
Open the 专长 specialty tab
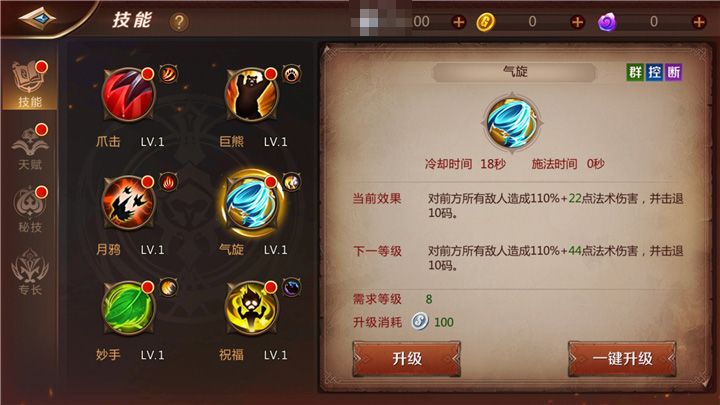(x=29, y=272)
